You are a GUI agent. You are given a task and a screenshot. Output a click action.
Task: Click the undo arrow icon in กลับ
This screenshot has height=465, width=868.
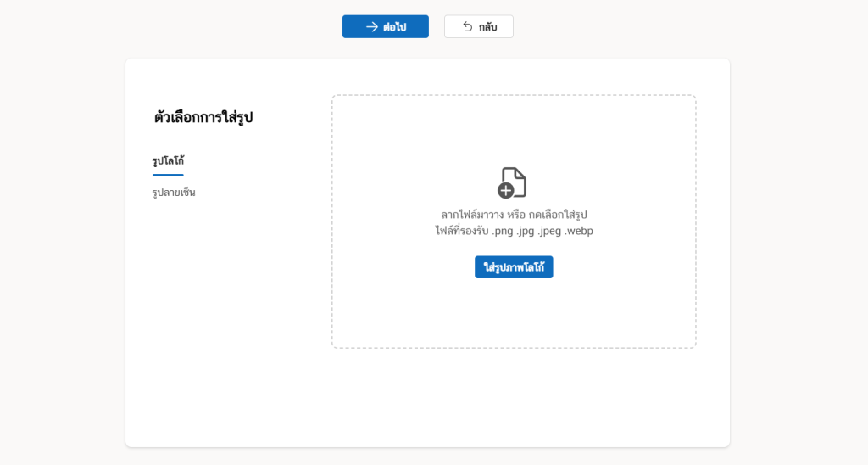tap(468, 26)
